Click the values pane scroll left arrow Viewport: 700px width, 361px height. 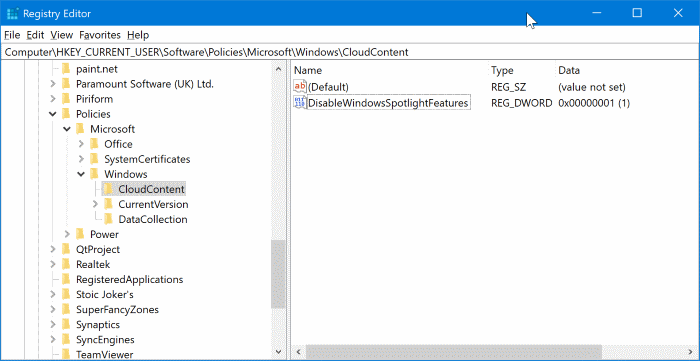(x=298, y=352)
